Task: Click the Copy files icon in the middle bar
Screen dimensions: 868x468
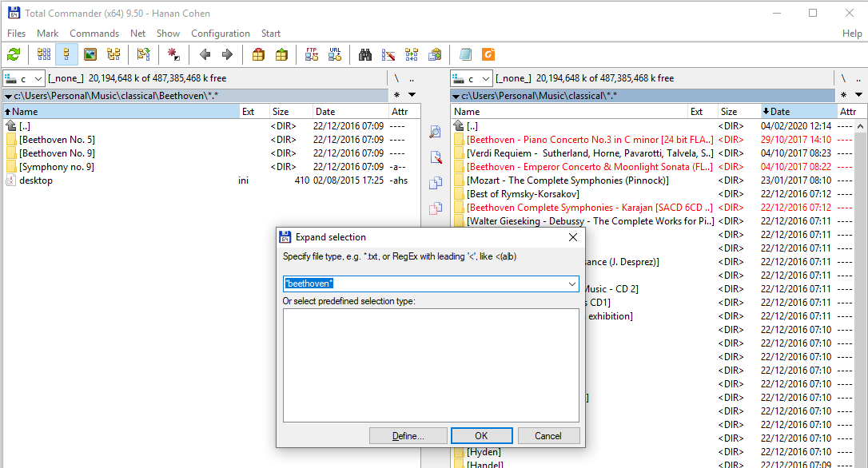Action: pyautogui.click(x=436, y=183)
